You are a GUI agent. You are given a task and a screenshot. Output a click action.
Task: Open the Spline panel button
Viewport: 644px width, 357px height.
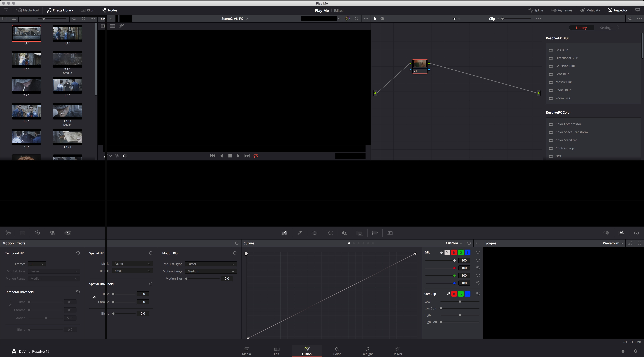(x=535, y=10)
